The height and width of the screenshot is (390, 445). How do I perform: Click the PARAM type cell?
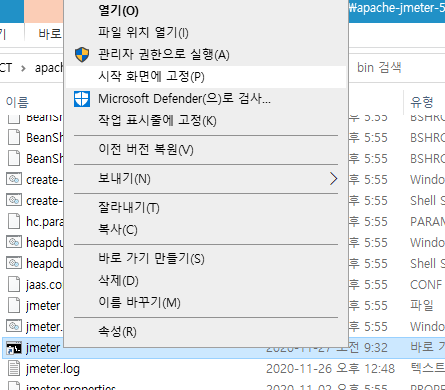(427, 222)
